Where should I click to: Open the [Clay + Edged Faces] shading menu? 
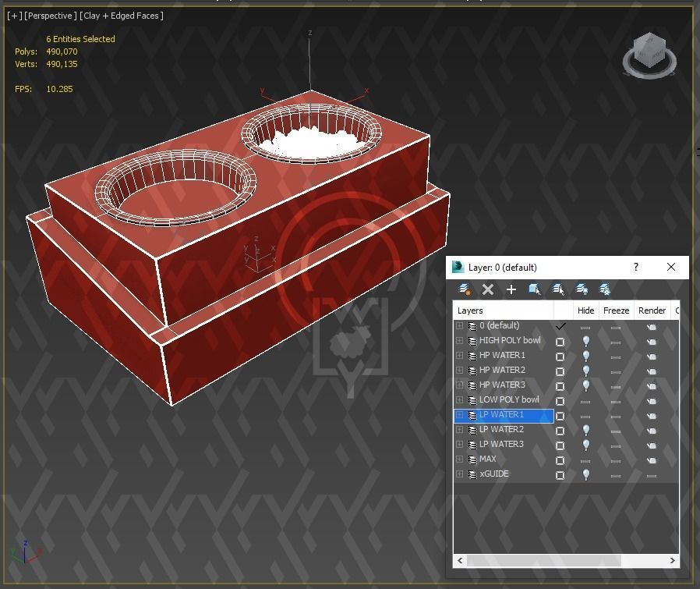pos(122,16)
